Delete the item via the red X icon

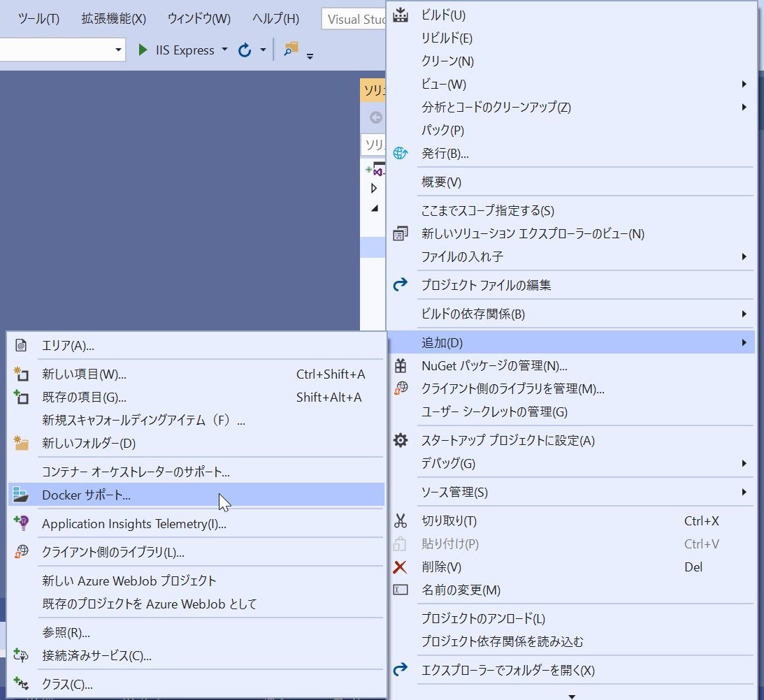(400, 567)
